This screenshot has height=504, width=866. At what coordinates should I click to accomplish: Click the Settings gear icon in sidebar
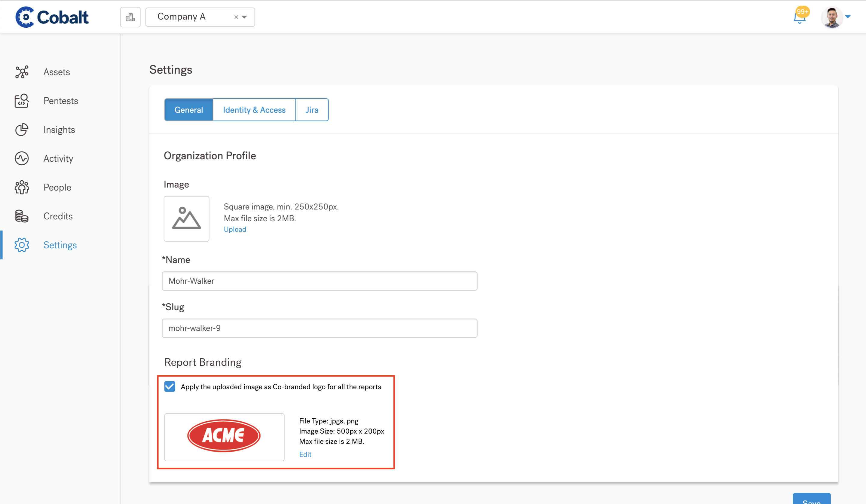[x=22, y=245]
